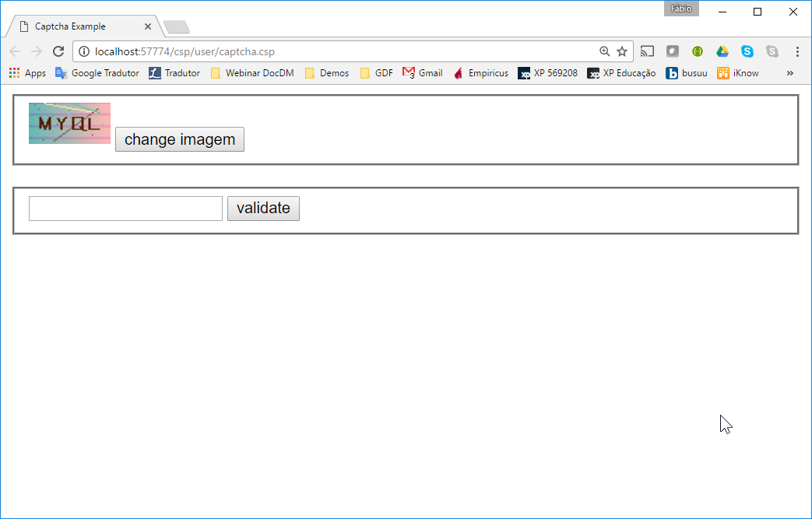Open a new tab with the new-tab button
The height and width of the screenshot is (519, 812).
click(177, 28)
